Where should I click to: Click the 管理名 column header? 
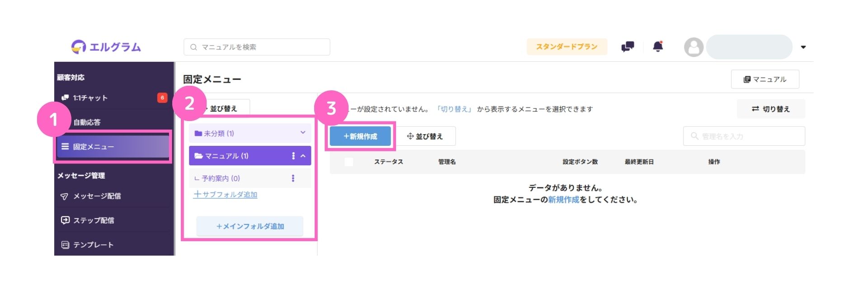pyautogui.click(x=447, y=162)
